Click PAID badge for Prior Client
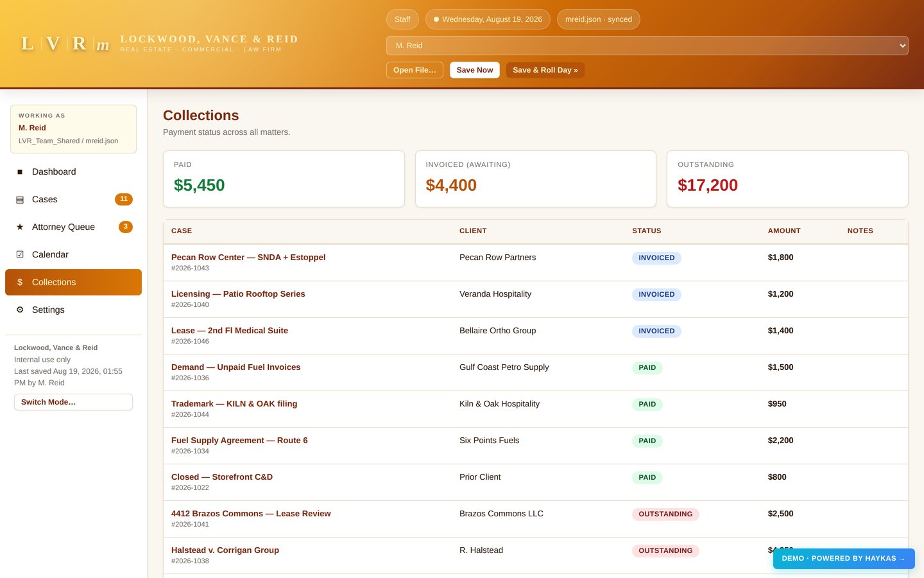The height and width of the screenshot is (578, 924). (647, 478)
